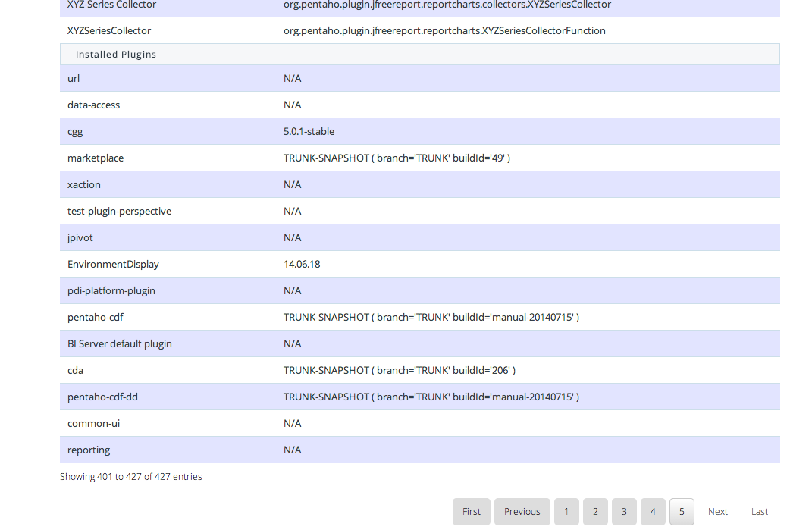812x527 pixels.
Task: Click the N/A value for reporting
Action: coord(292,450)
